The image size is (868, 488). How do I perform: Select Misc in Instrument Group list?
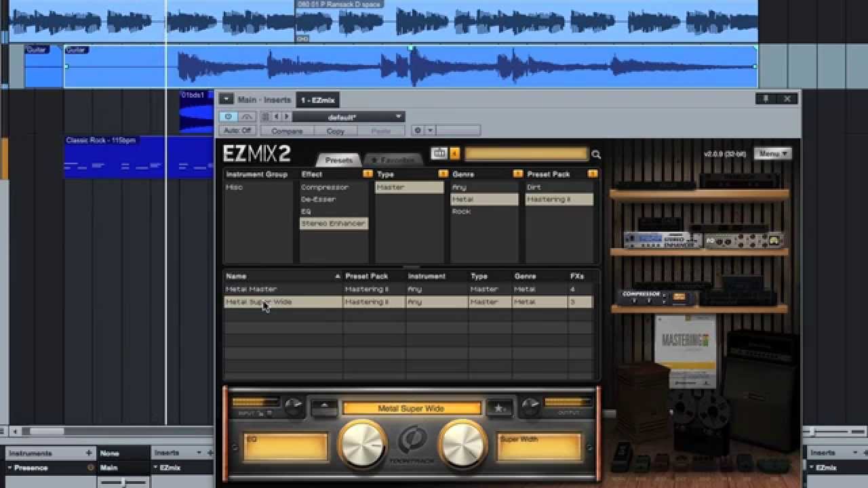pos(258,187)
